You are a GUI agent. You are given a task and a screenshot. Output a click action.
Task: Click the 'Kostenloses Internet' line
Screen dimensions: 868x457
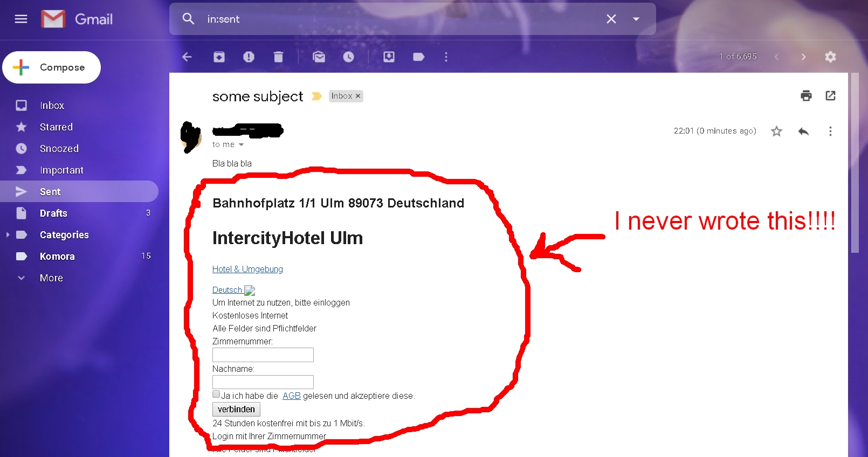[x=250, y=315]
